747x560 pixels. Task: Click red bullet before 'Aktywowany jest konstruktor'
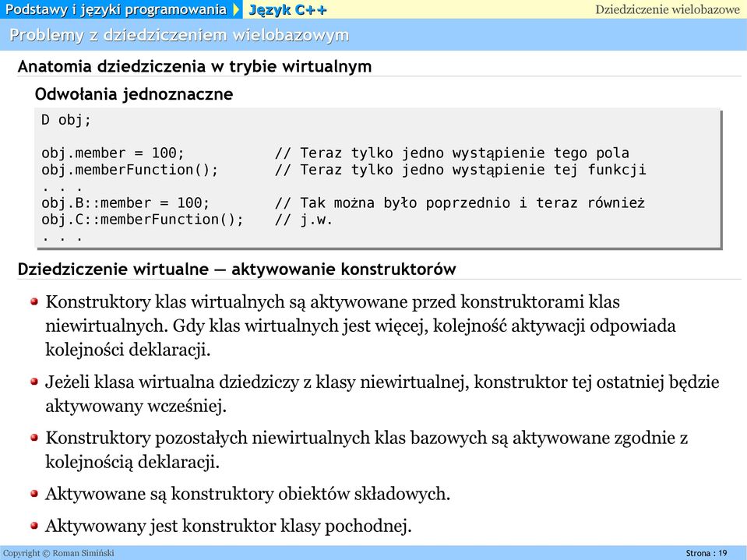coord(33,526)
